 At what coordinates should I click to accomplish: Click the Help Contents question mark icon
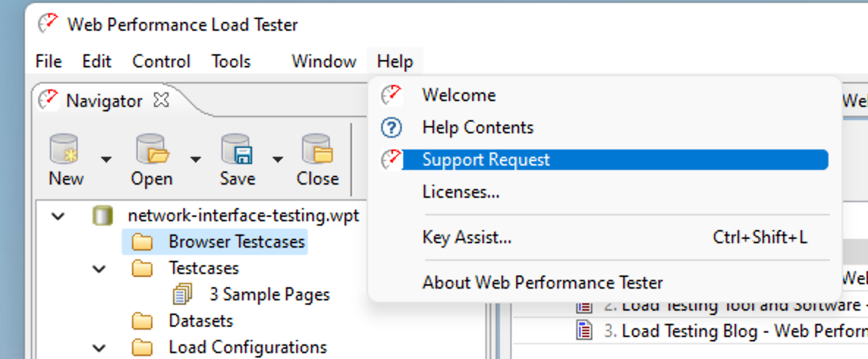click(x=391, y=127)
